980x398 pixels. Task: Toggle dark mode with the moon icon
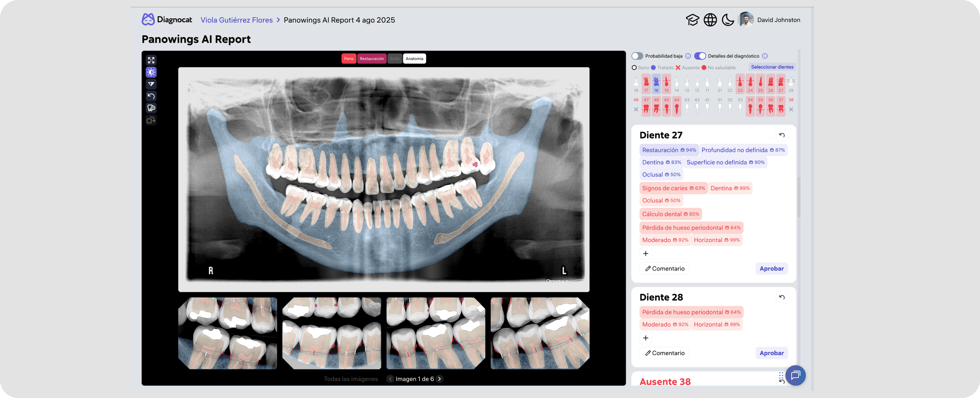pyautogui.click(x=728, y=20)
